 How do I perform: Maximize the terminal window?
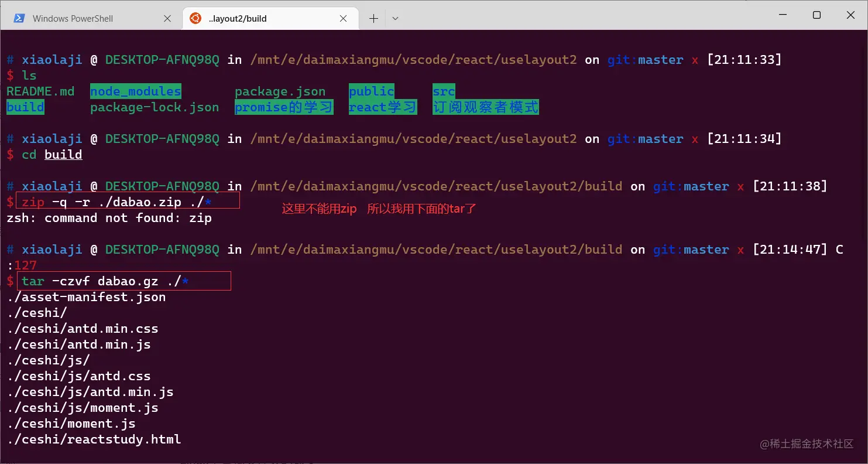point(816,15)
